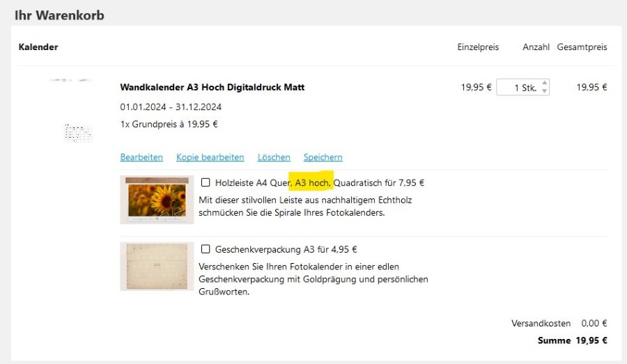Viewport: 627px width, 364px height.
Task: Remove item via Löschen link
Action: click(x=274, y=157)
